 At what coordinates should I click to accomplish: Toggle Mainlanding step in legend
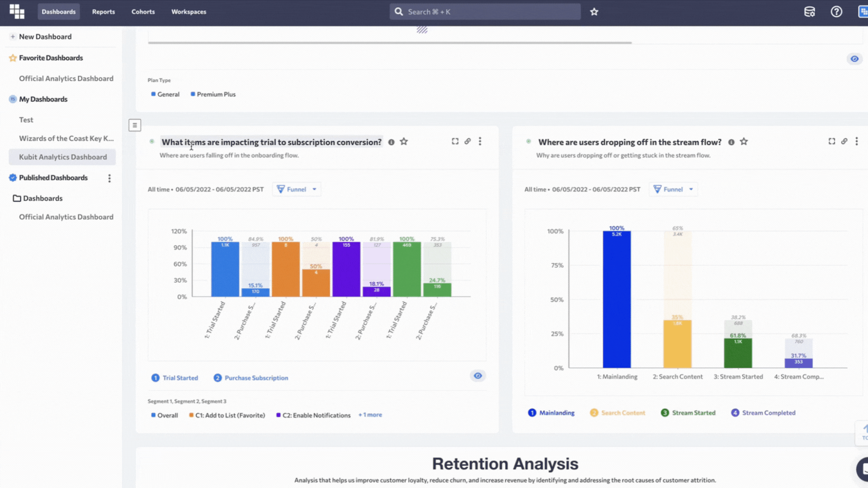click(x=552, y=413)
